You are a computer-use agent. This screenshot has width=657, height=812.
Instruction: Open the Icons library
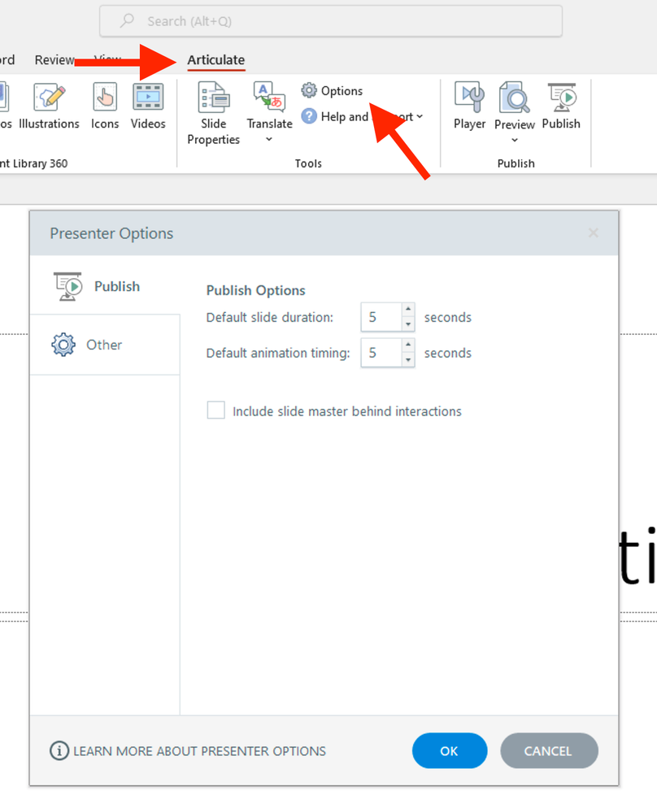click(105, 107)
